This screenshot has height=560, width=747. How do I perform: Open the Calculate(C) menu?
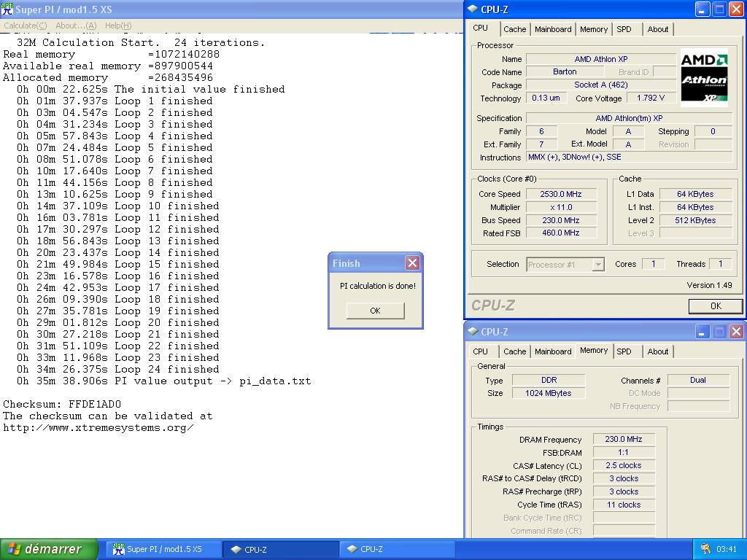click(26, 26)
